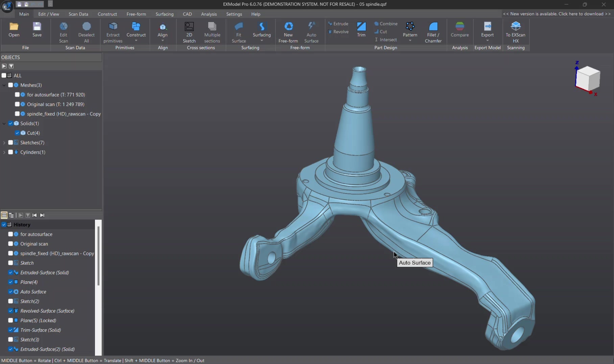Open the Analysis ribbon tab
This screenshot has width=614, height=364.
click(x=209, y=14)
